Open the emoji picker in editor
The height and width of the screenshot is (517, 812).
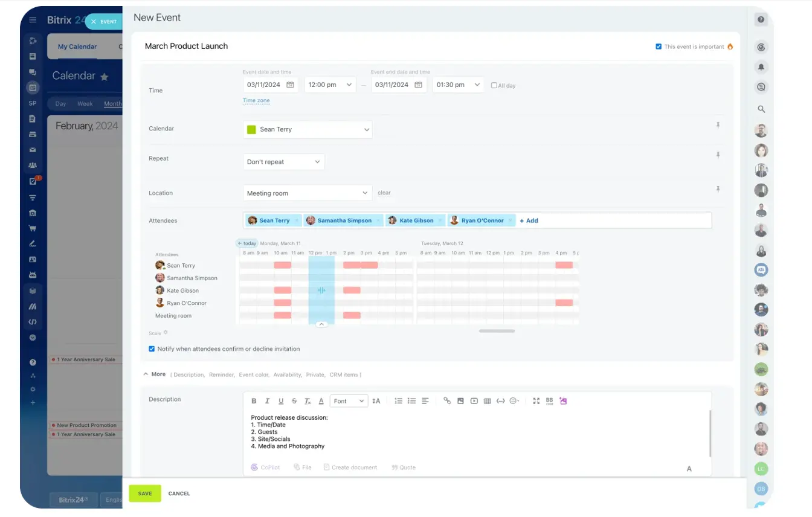tap(514, 401)
